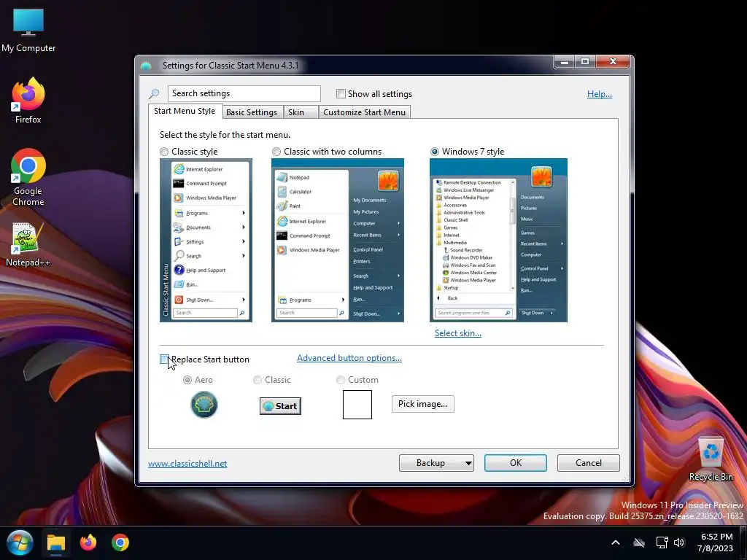This screenshot has height=560, width=747.
Task: Open the clock showing 6:52 PM
Action: tap(715, 542)
